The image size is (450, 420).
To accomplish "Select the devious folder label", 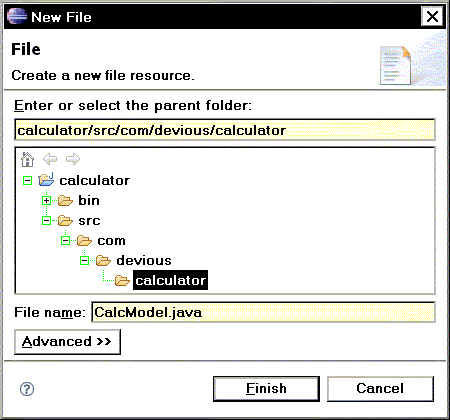I will pos(144,260).
